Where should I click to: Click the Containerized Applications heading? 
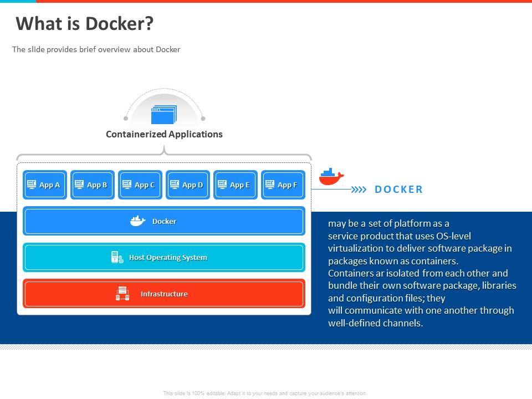tap(164, 134)
